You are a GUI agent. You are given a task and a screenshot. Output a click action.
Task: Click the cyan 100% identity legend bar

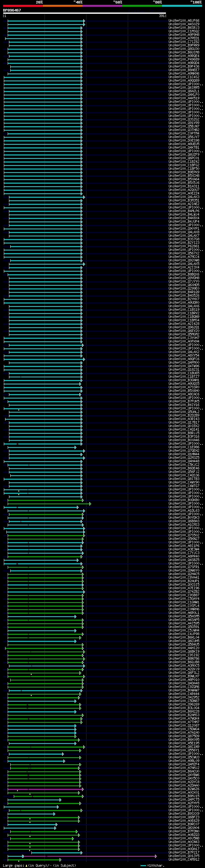click(182, 6)
